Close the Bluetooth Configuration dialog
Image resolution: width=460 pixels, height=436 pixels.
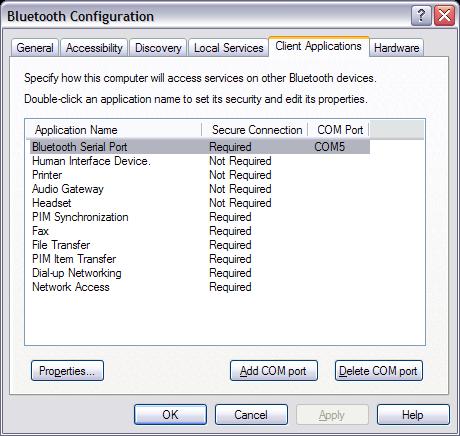[444, 16]
